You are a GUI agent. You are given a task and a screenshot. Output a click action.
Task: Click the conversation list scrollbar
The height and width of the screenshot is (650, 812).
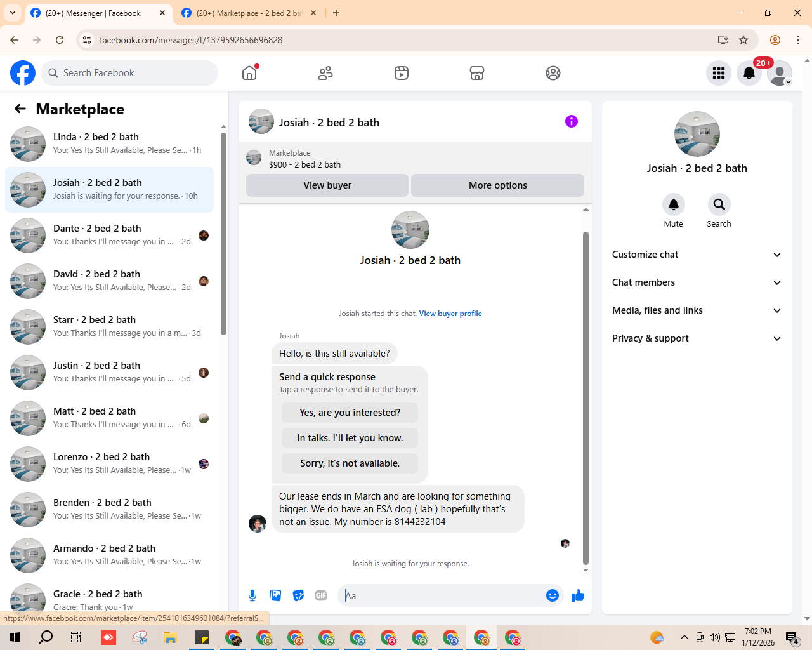223,234
